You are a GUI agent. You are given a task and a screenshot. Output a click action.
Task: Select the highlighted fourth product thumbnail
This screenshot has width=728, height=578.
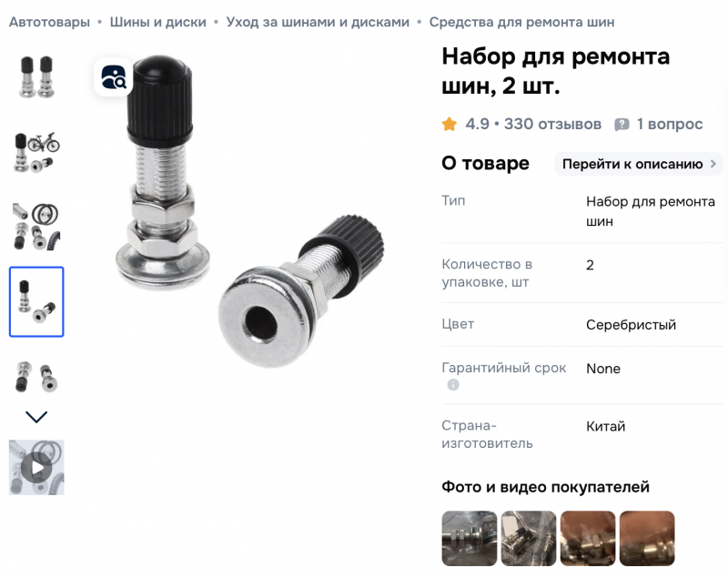pos(36,302)
